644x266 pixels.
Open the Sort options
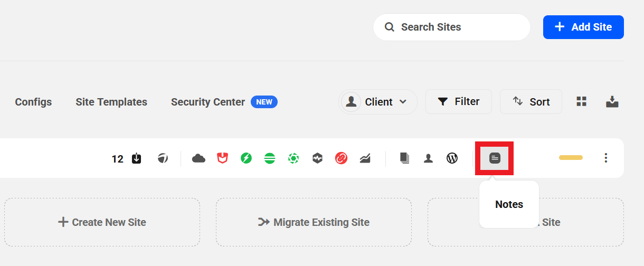click(531, 102)
